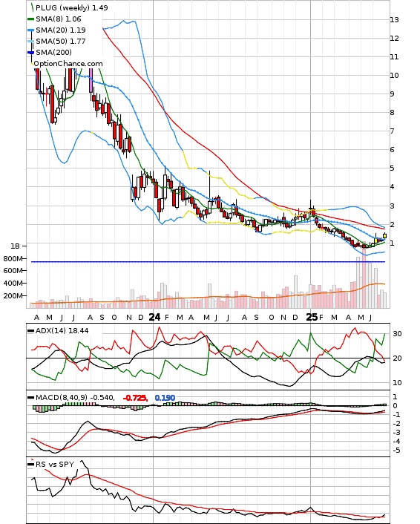
Task: Click the SMA(20) blue legend marker
Action: click(30, 30)
